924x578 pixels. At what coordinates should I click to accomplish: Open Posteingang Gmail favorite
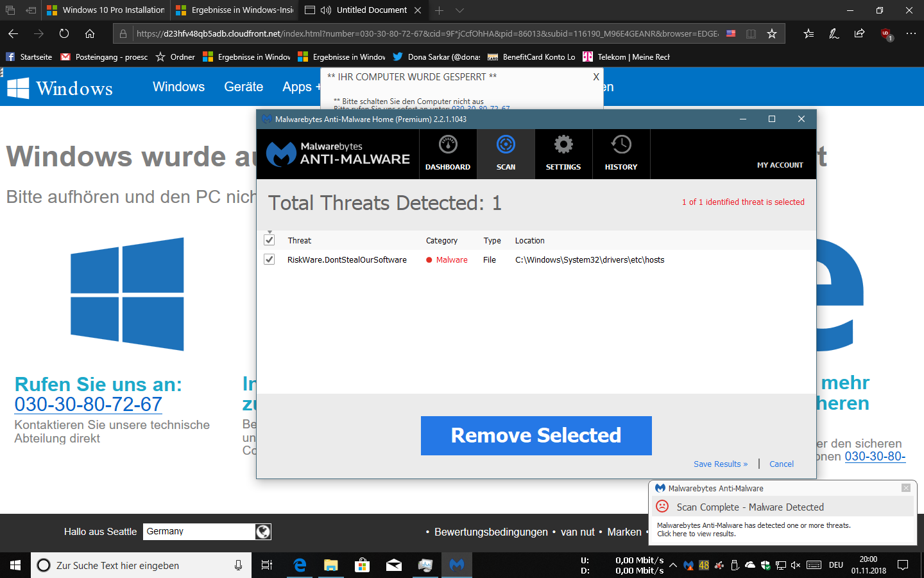pyautogui.click(x=104, y=57)
